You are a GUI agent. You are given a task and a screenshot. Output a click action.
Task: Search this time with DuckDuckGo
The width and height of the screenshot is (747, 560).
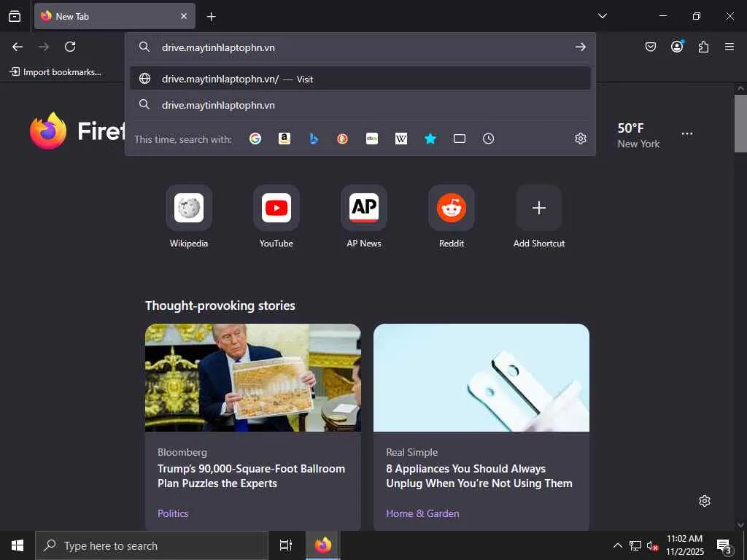pyautogui.click(x=343, y=139)
